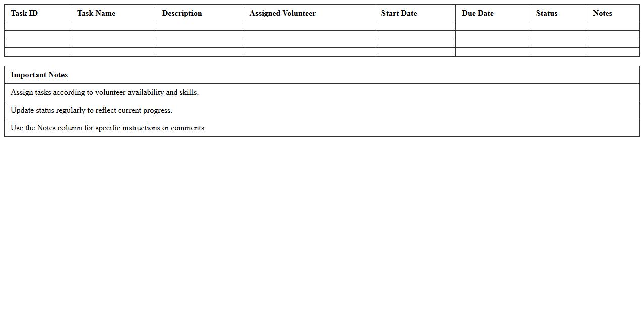Viewport: 644px width, 328px height.
Task: Select third-row empty Start Date cell
Action: 415,43
